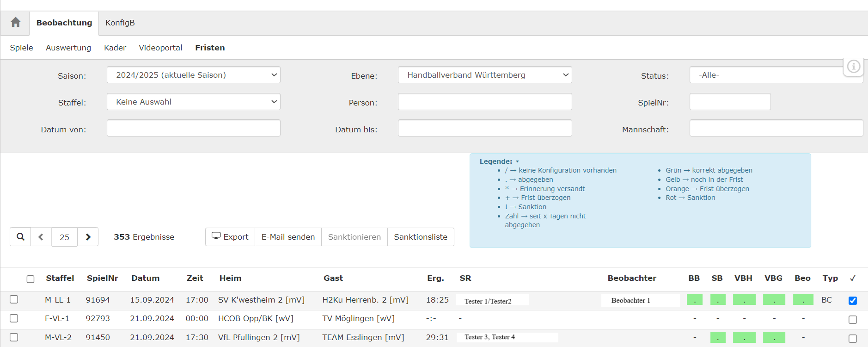Click Export button with monitor icon

pyautogui.click(x=230, y=237)
